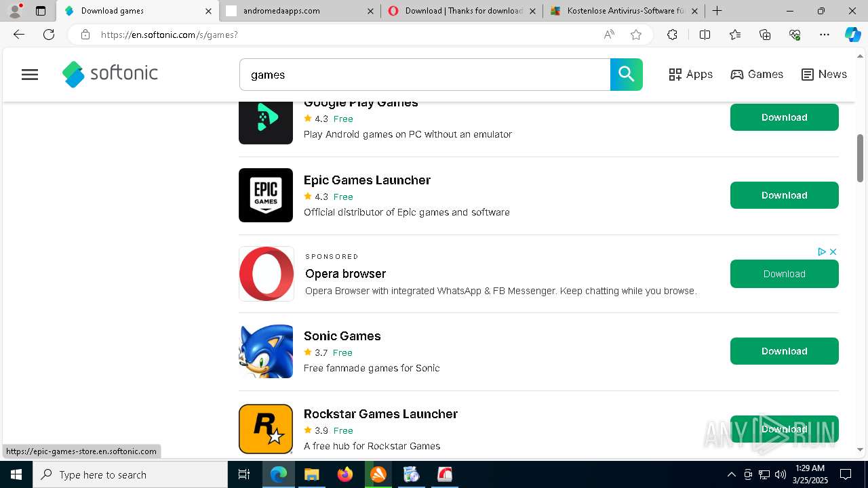This screenshot has width=868, height=488.
Task: Click the scrollbar down arrow
Action: pos(860,449)
